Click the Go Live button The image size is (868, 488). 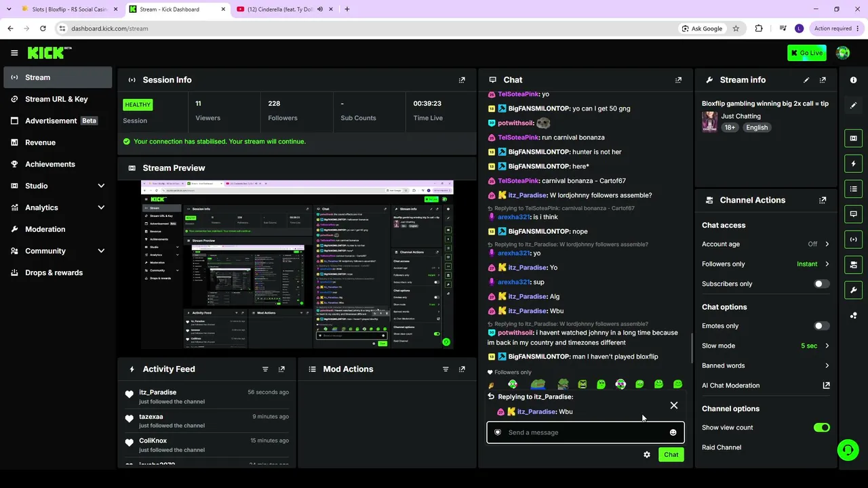point(807,53)
